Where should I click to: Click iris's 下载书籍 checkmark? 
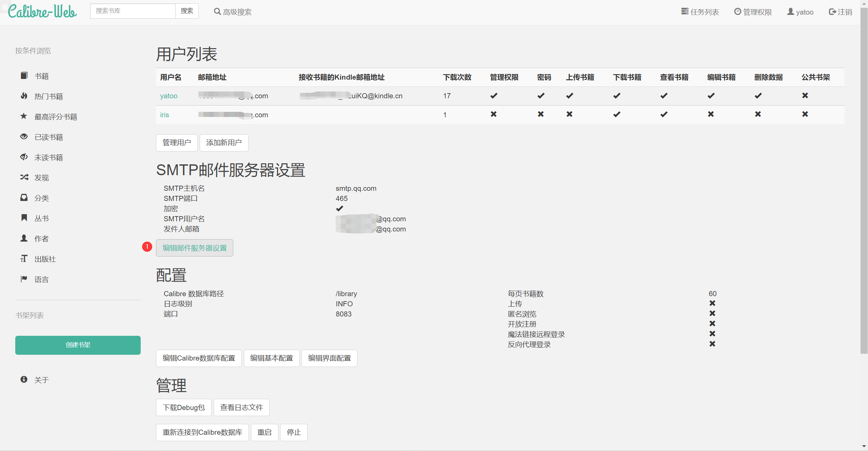pos(617,114)
